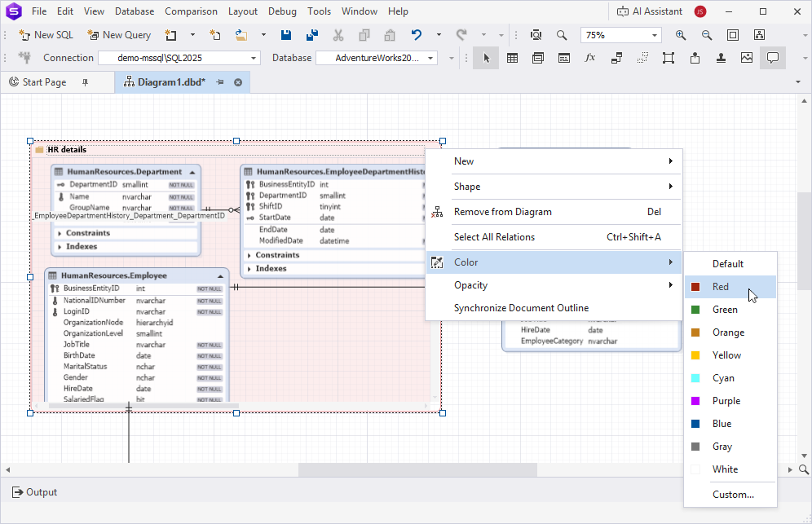Select the Pointer tool in diagram toolbar

point(486,58)
